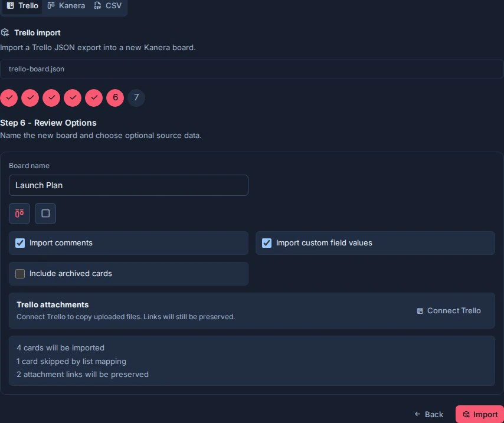
Task: Select the kanban board type icon
Action: [19, 214]
